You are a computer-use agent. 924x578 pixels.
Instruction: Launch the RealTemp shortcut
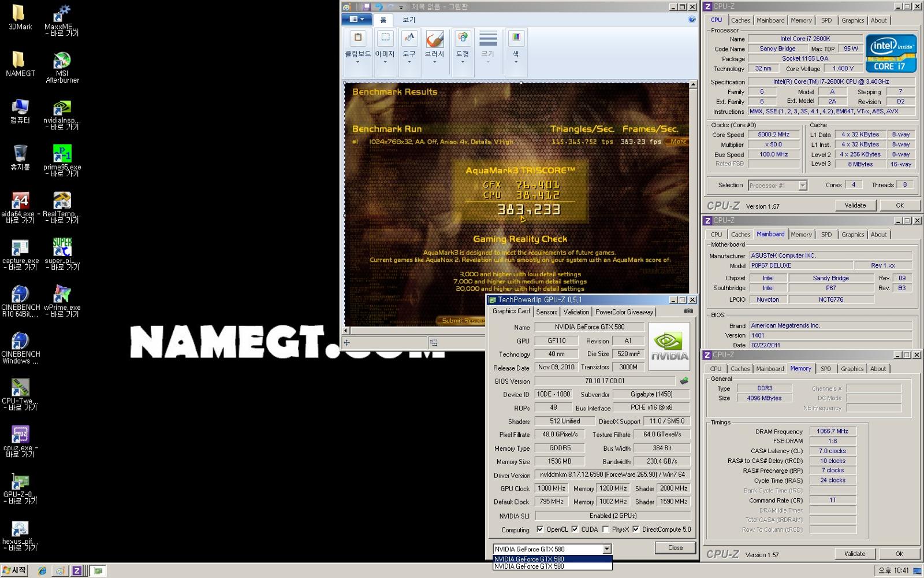click(x=62, y=208)
